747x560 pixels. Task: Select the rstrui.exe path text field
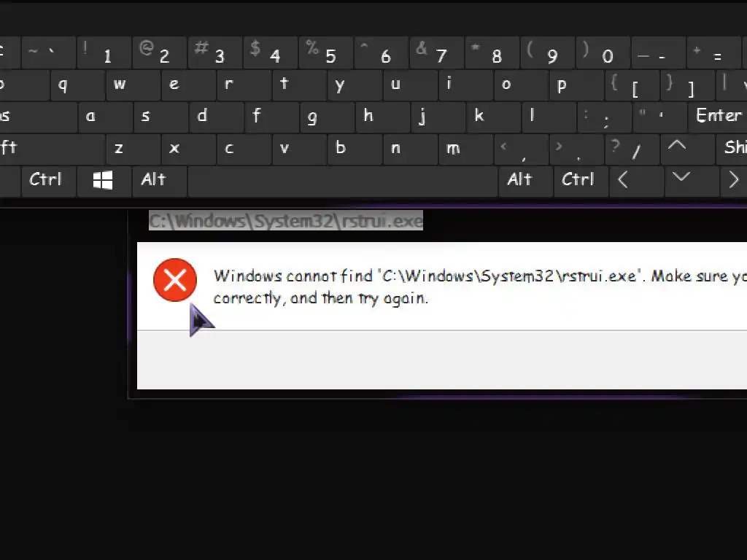coord(286,221)
